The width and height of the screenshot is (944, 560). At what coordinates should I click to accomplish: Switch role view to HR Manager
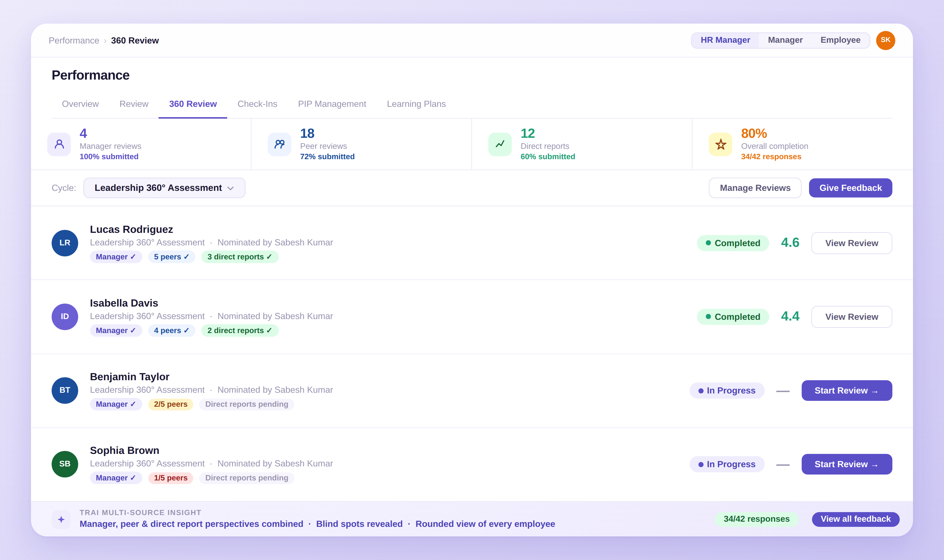[725, 40]
